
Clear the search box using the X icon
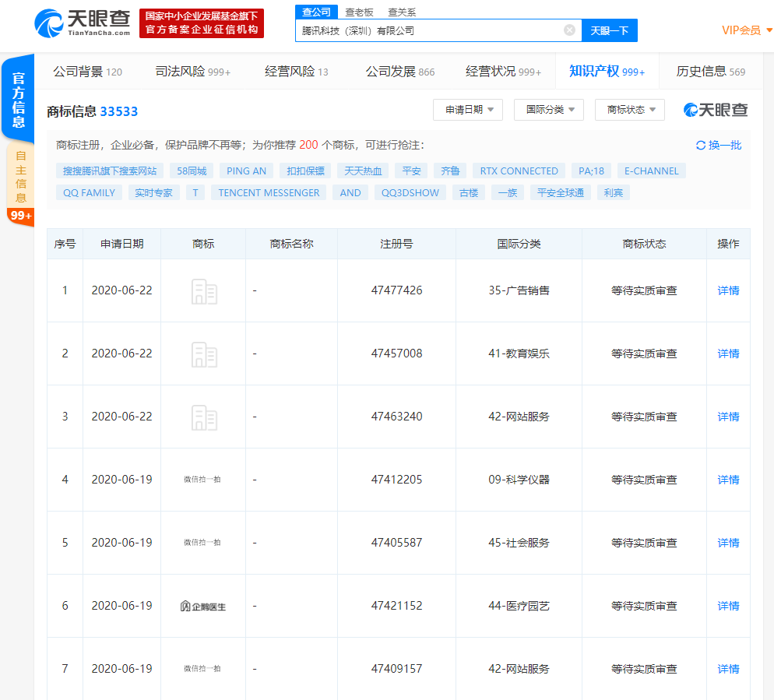click(x=569, y=30)
